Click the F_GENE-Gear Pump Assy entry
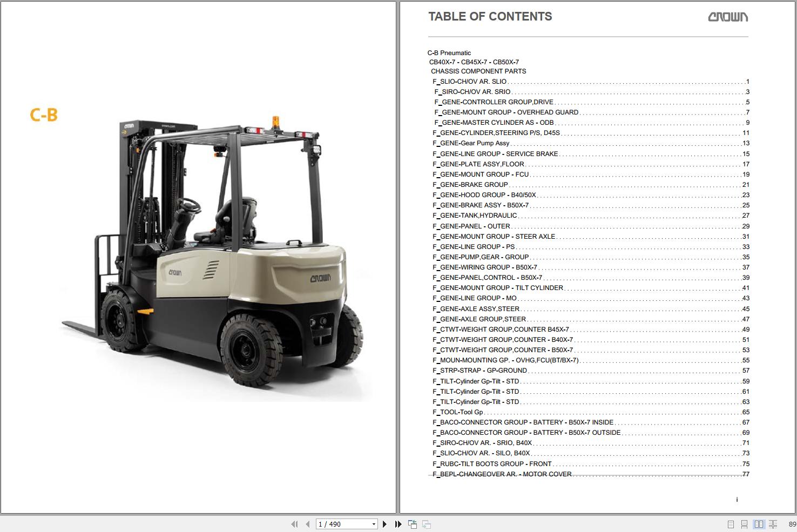This screenshot has width=797, height=532. (x=591, y=143)
